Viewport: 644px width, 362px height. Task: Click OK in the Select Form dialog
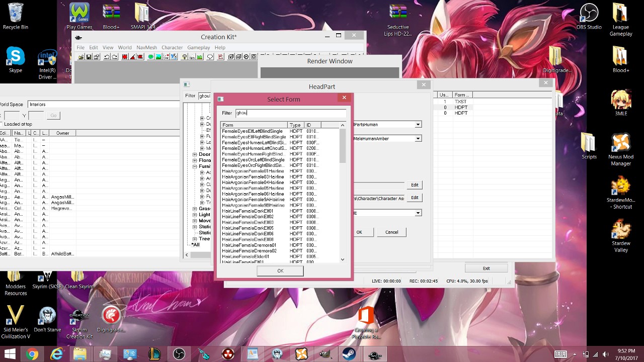point(280,270)
